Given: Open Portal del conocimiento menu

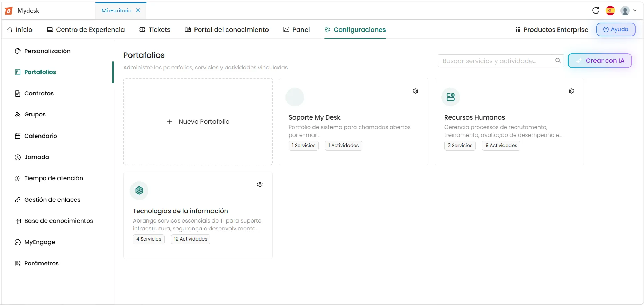Looking at the screenshot, I should click(x=227, y=29).
